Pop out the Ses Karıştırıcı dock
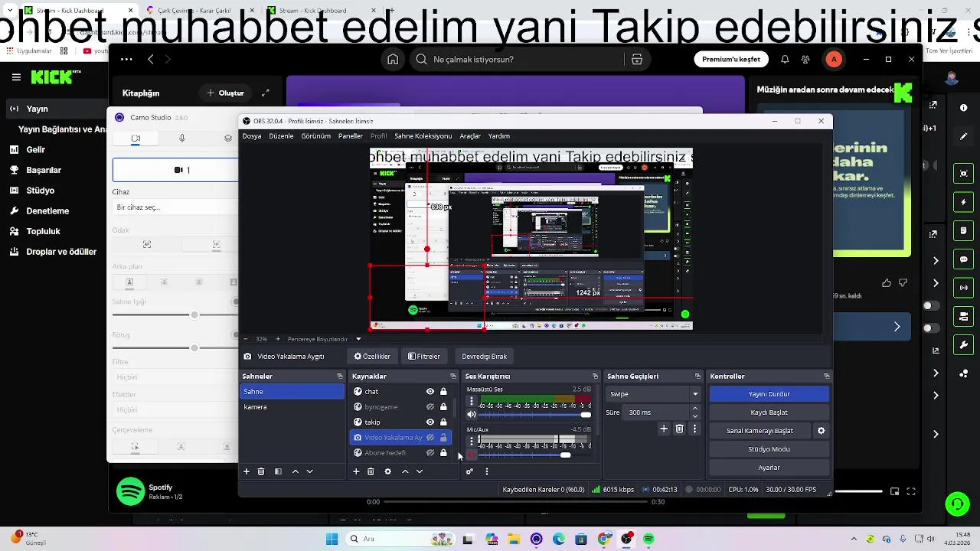Viewport: 980px width, 551px height. coord(595,377)
